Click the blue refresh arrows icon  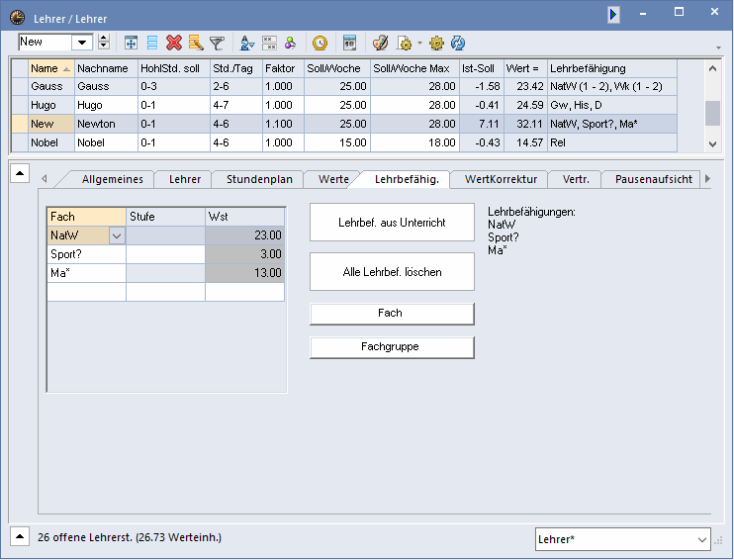click(458, 44)
